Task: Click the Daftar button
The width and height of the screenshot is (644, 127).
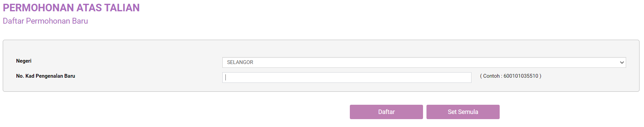Action: point(386,112)
